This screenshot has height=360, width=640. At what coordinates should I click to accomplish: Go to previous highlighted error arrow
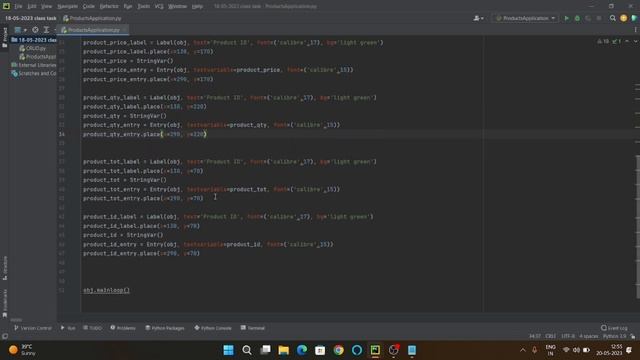click(x=627, y=42)
